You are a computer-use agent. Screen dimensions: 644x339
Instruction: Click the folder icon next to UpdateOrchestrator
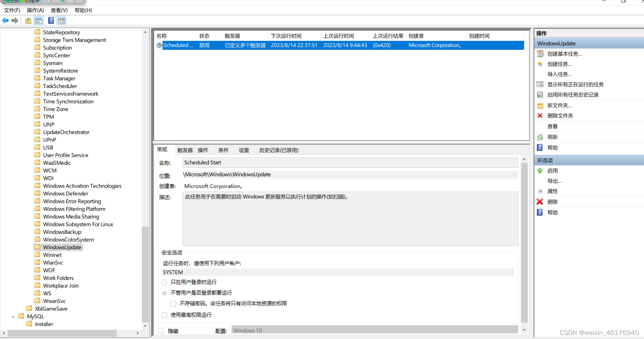point(38,132)
